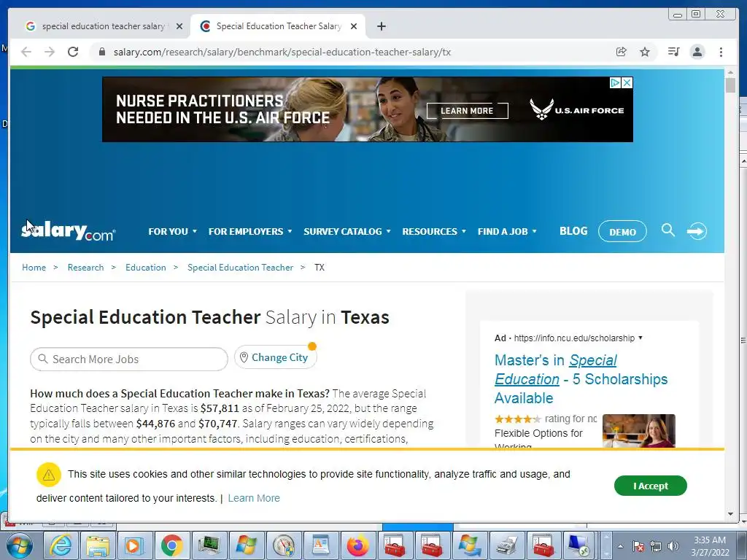Open the site search magnifier icon
The height and width of the screenshot is (560, 747).
click(x=668, y=230)
